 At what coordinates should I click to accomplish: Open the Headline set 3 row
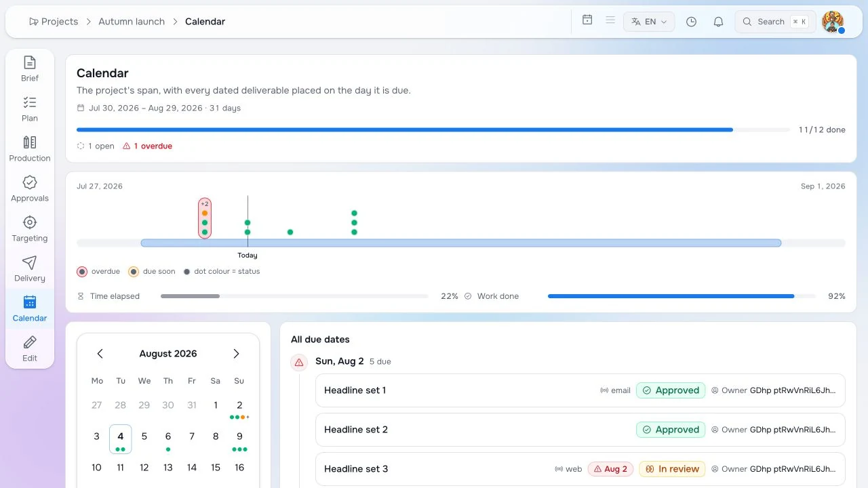(580, 469)
